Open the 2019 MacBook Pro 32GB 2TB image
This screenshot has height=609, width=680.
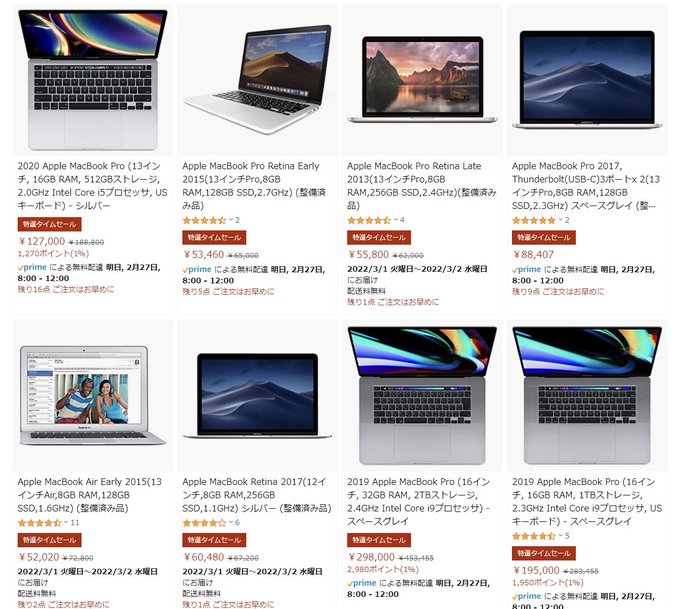422,395
